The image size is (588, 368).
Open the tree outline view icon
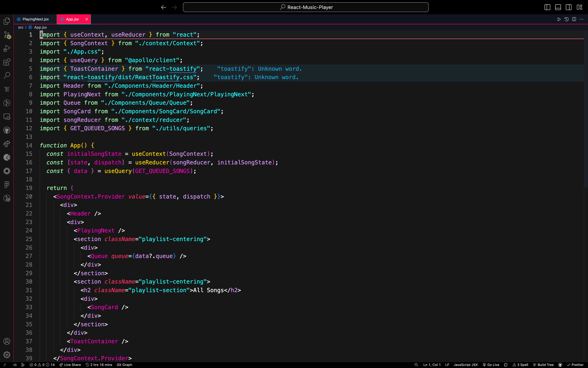pos(7,89)
